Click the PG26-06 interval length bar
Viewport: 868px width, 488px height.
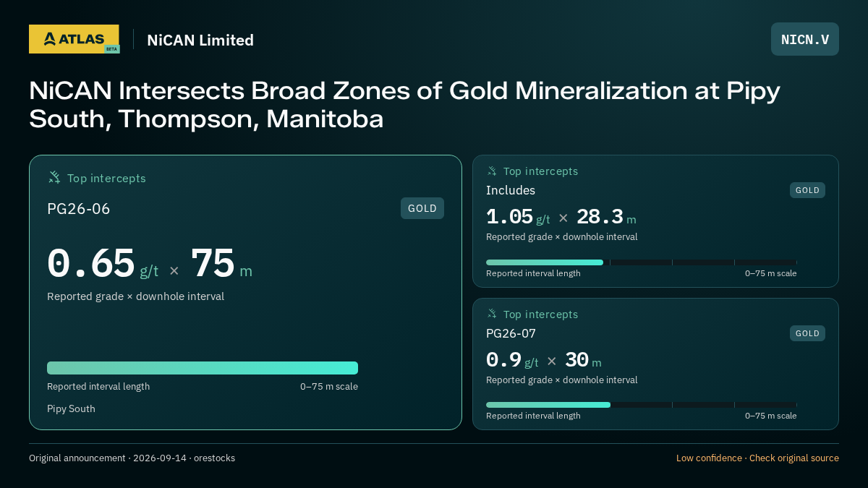click(203, 368)
